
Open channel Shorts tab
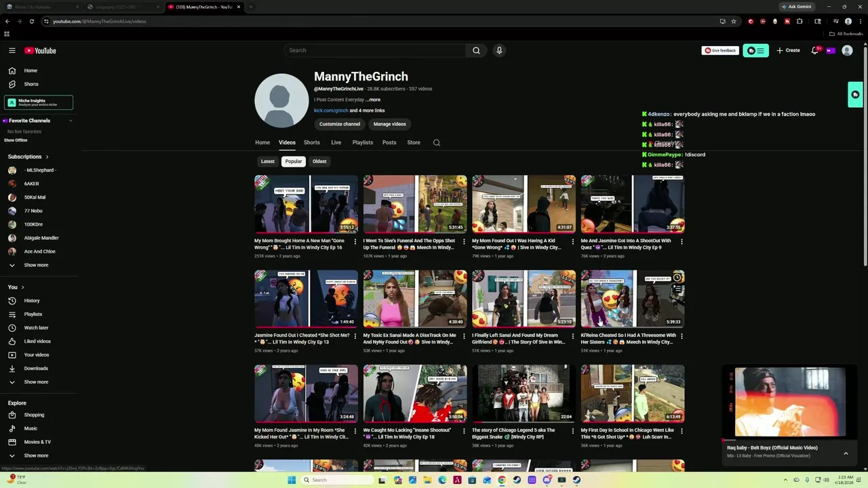tap(312, 142)
